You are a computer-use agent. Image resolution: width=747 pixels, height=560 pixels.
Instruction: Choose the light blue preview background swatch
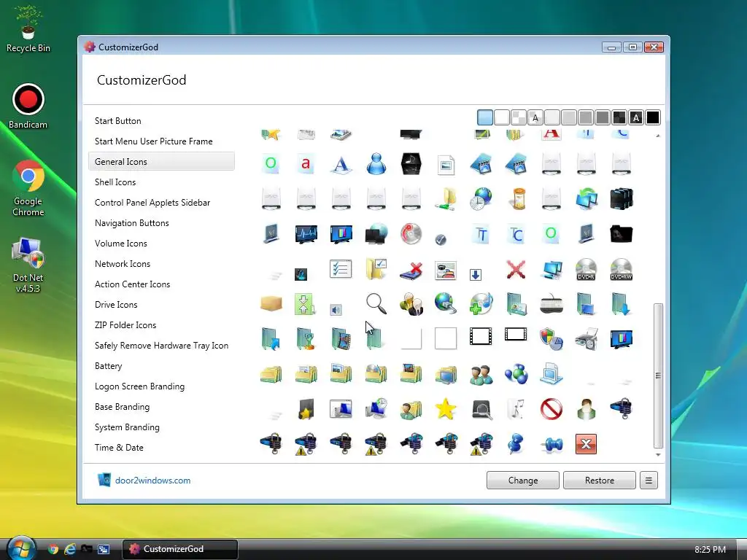(x=485, y=117)
